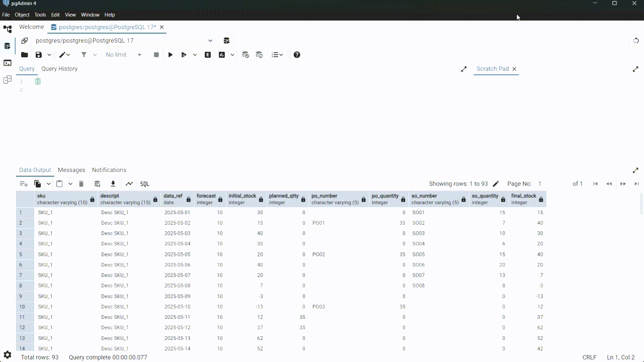The width and height of the screenshot is (644, 362).
Task: Expand the Save file options arrow
Action: pos(49,55)
